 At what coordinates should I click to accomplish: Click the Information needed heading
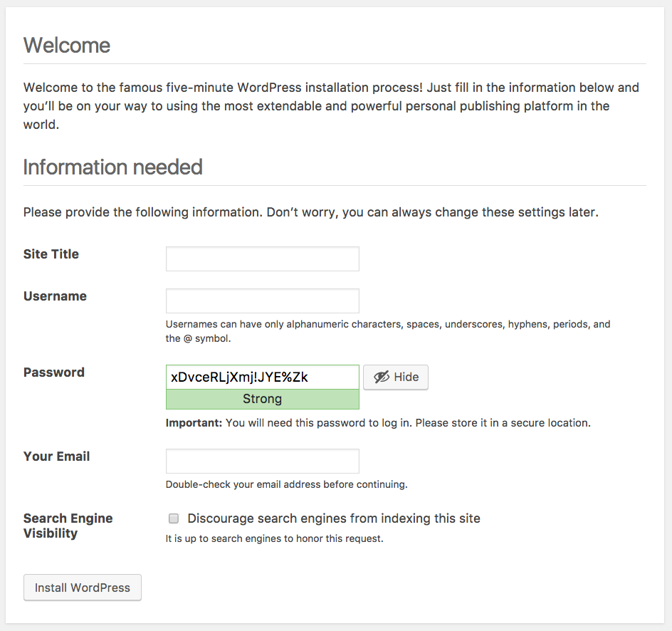[112, 167]
